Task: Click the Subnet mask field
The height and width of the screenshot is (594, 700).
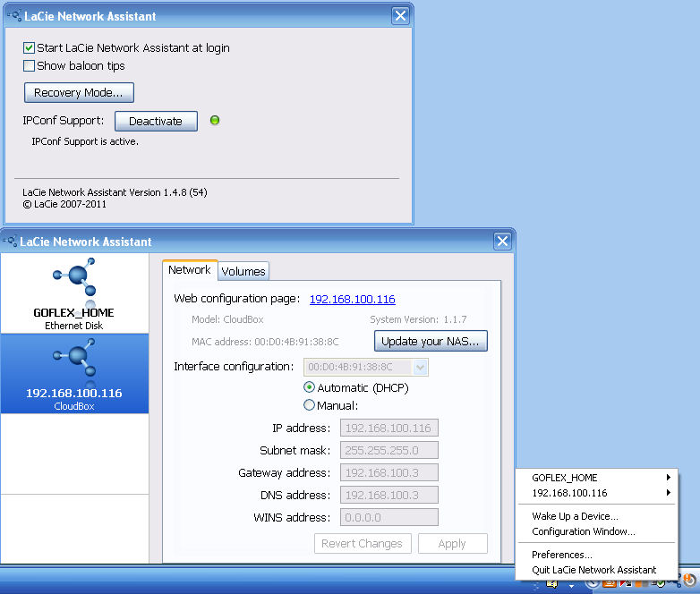Action: pos(389,450)
